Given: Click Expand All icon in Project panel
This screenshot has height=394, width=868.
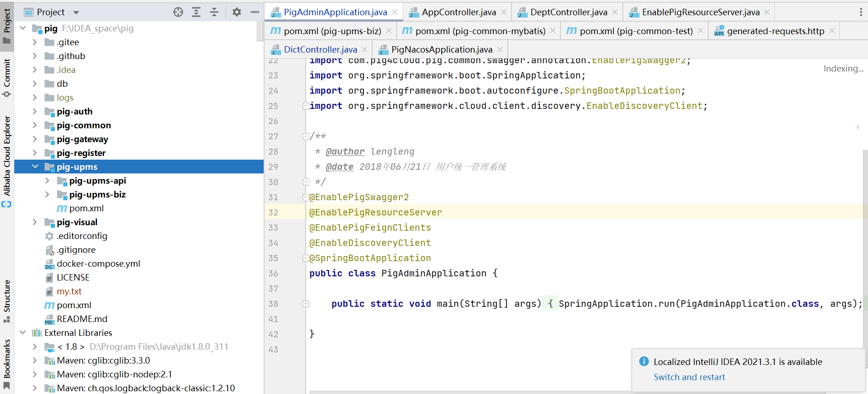Looking at the screenshot, I should click(x=196, y=12).
